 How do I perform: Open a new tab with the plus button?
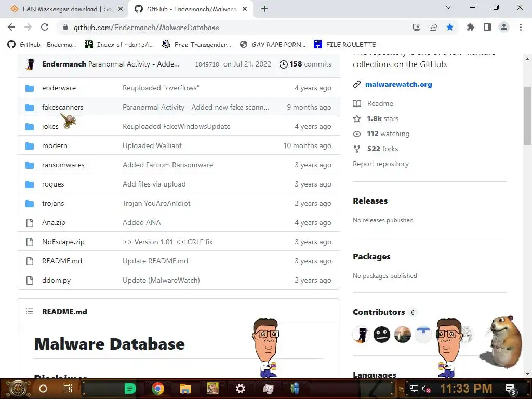click(x=264, y=9)
